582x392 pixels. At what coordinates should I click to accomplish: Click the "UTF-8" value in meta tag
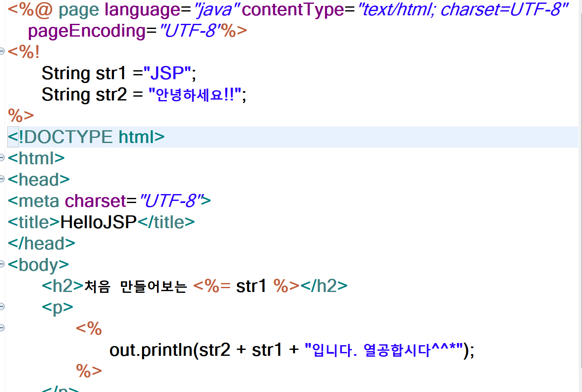click(170, 201)
